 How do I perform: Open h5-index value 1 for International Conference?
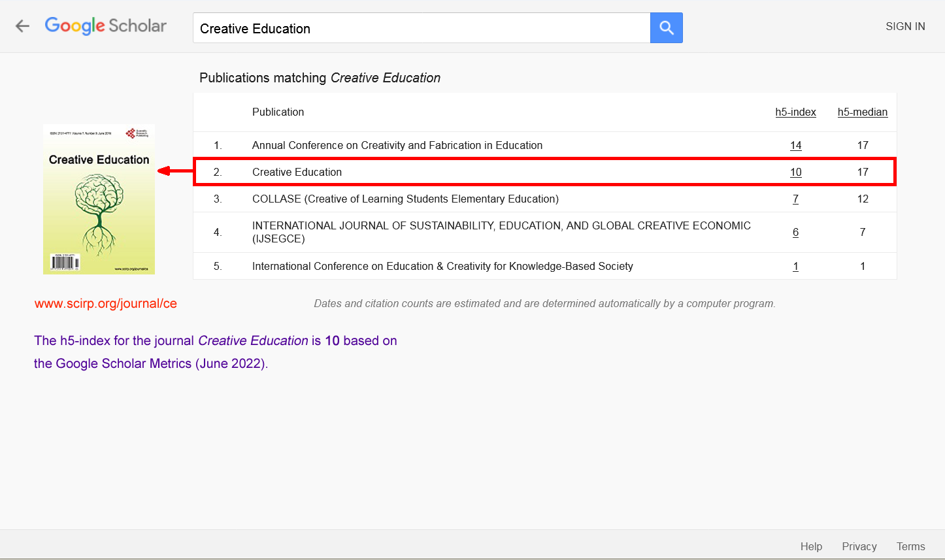tap(795, 266)
